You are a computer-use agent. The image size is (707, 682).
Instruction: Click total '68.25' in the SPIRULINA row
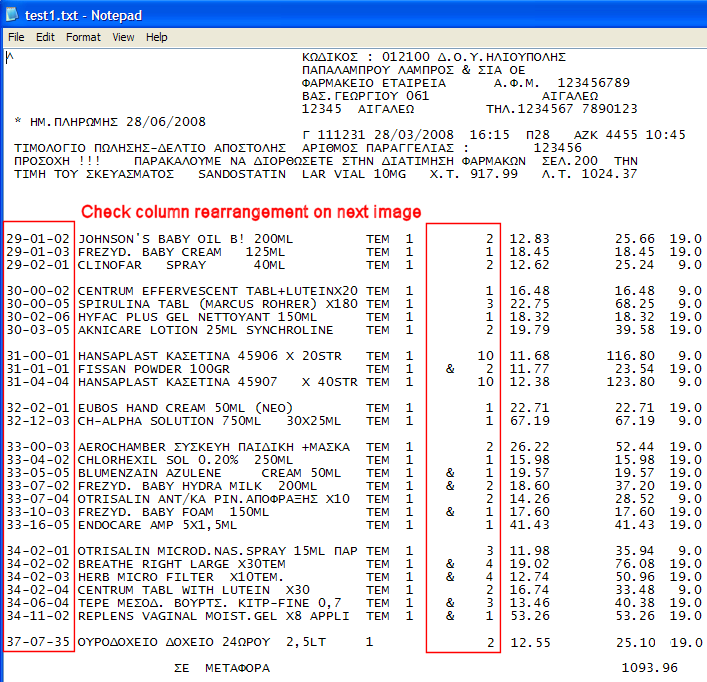pyautogui.click(x=635, y=304)
